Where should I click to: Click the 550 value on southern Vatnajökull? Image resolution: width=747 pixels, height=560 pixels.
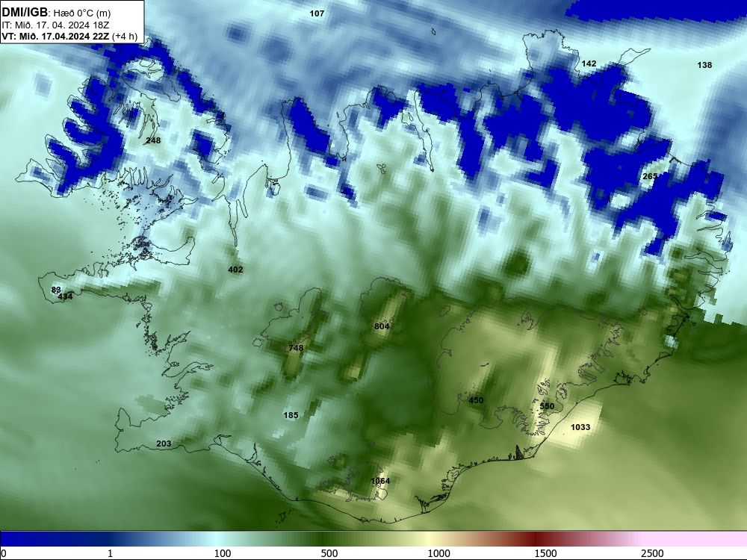547,406
